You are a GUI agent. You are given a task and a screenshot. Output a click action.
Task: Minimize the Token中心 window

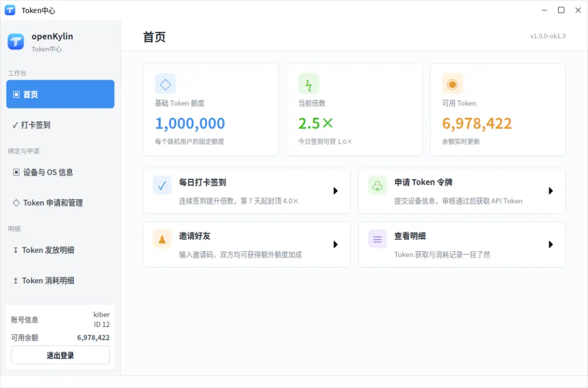click(544, 10)
